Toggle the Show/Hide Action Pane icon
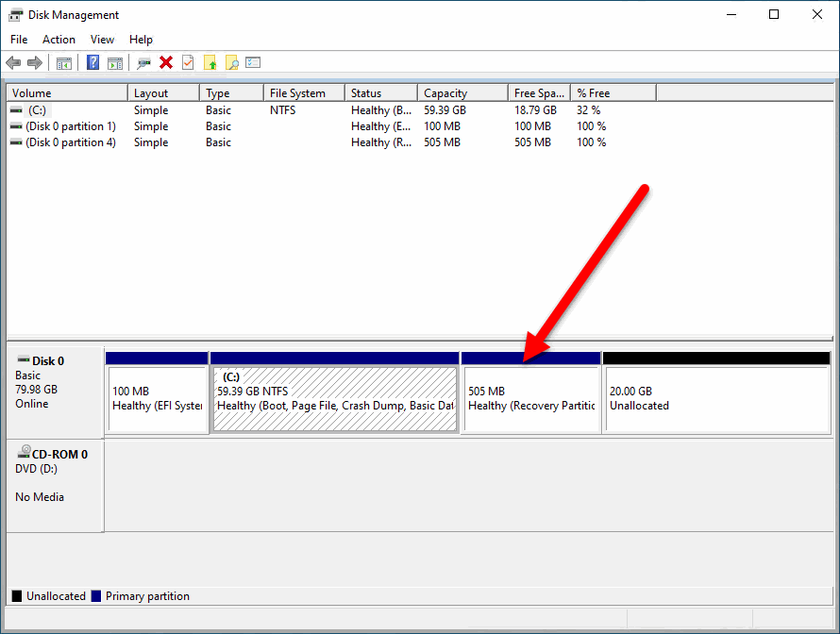Viewport: 840px width, 634px height. click(x=116, y=62)
